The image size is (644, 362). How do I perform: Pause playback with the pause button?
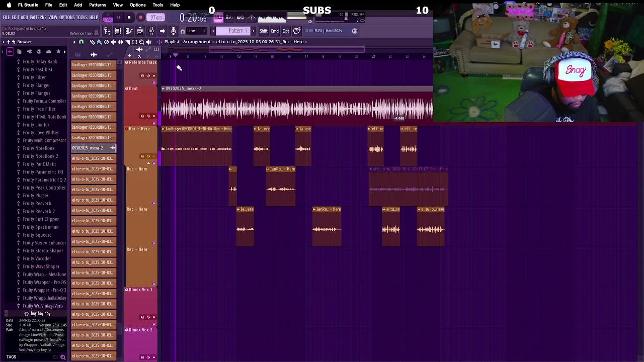point(118,18)
